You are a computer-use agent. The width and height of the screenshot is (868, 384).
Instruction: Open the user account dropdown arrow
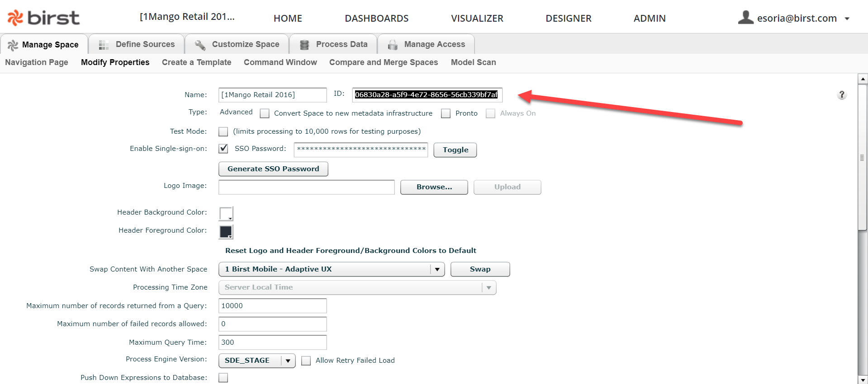pos(847,19)
